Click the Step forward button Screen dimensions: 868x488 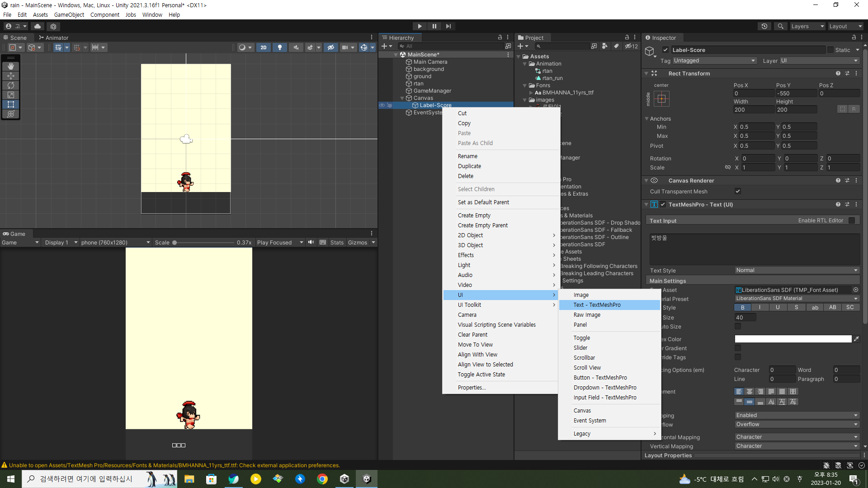448,26
